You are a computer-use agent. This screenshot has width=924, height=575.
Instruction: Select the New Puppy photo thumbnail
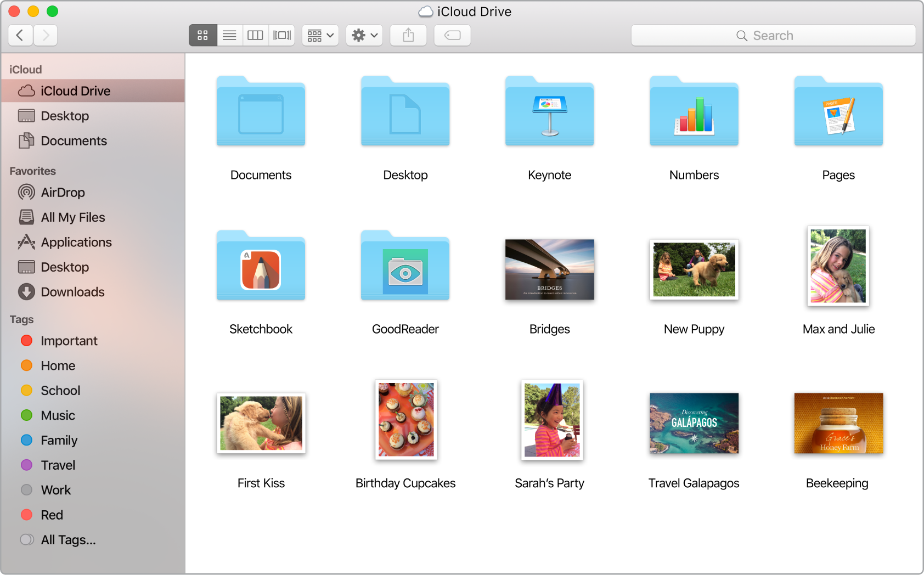point(694,269)
